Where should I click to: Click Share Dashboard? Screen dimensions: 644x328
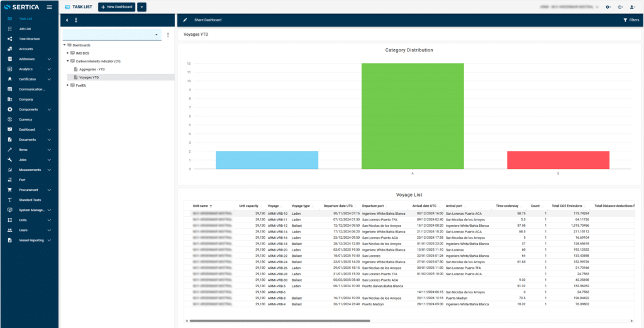tap(208, 19)
